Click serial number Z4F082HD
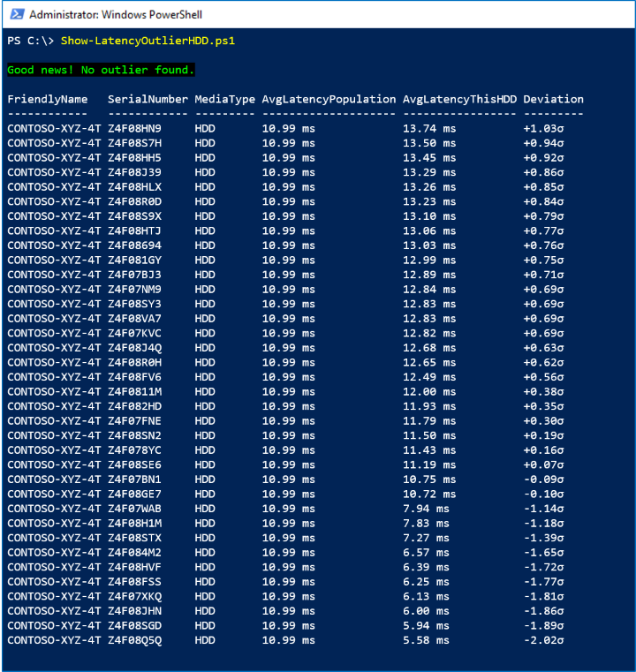Viewport: 636px width, 672px height. [x=134, y=406]
